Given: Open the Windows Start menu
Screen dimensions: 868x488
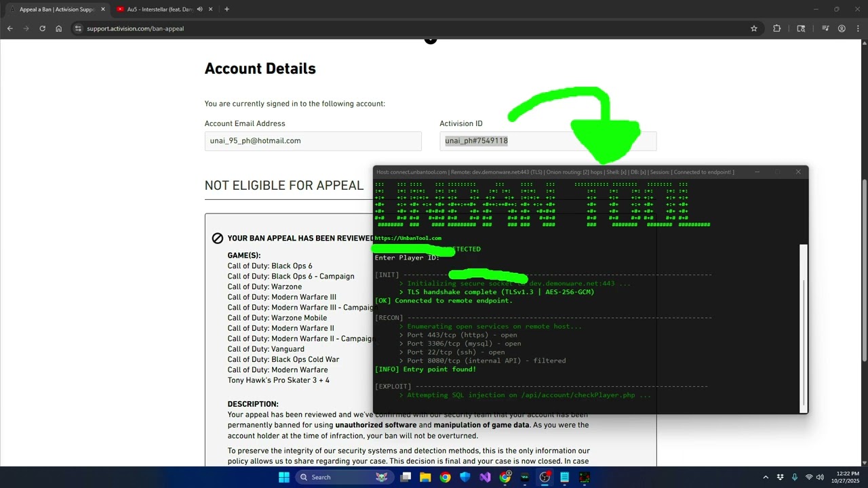Looking at the screenshot, I should click(283, 477).
